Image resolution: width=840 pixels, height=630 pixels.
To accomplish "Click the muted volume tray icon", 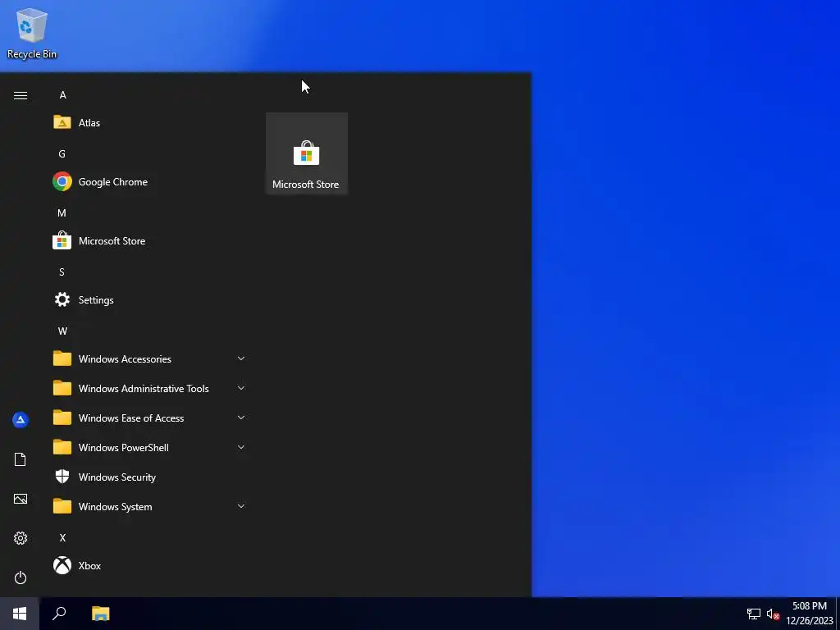I will click(773, 614).
